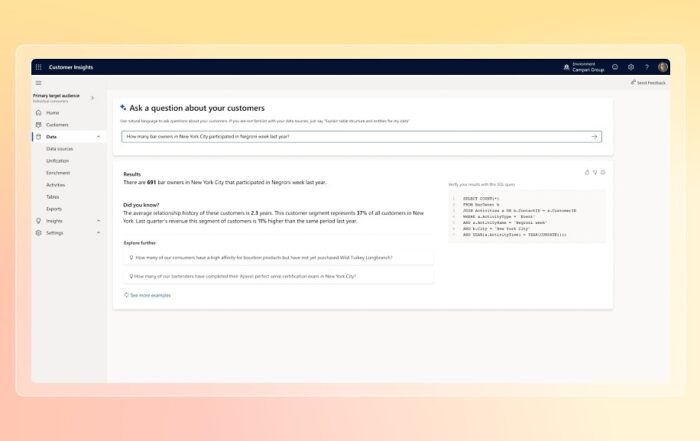The width and height of the screenshot is (700, 441).
Task: Click the SQL query code block
Action: (527, 216)
